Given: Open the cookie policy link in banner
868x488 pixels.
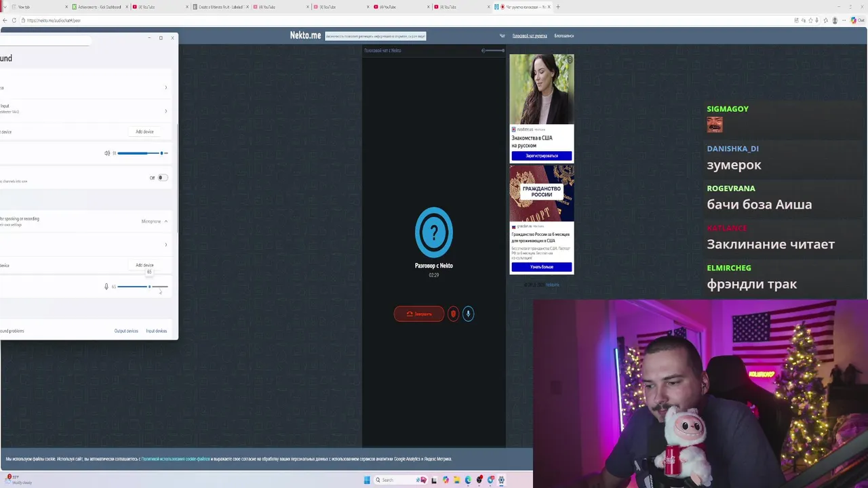Looking at the screenshot, I should pos(176,459).
